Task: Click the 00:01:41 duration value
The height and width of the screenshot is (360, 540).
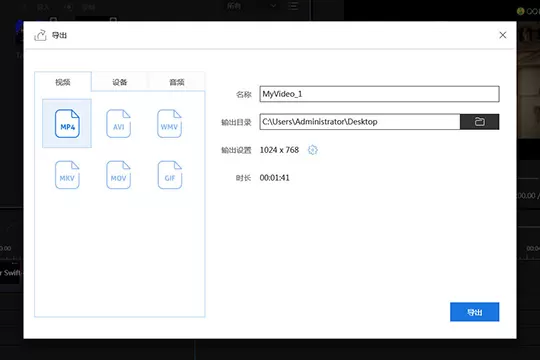Action: point(274,178)
